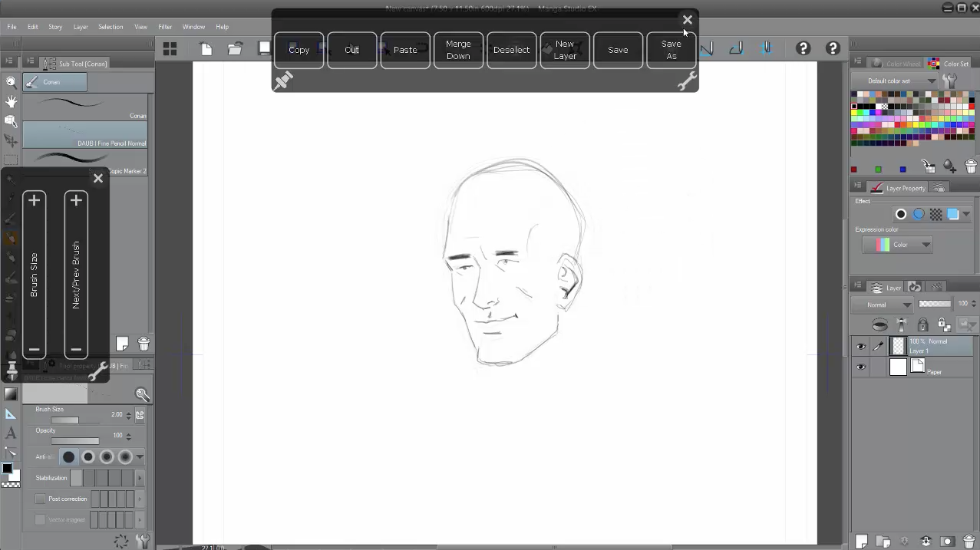Open the Window menu

193,27
